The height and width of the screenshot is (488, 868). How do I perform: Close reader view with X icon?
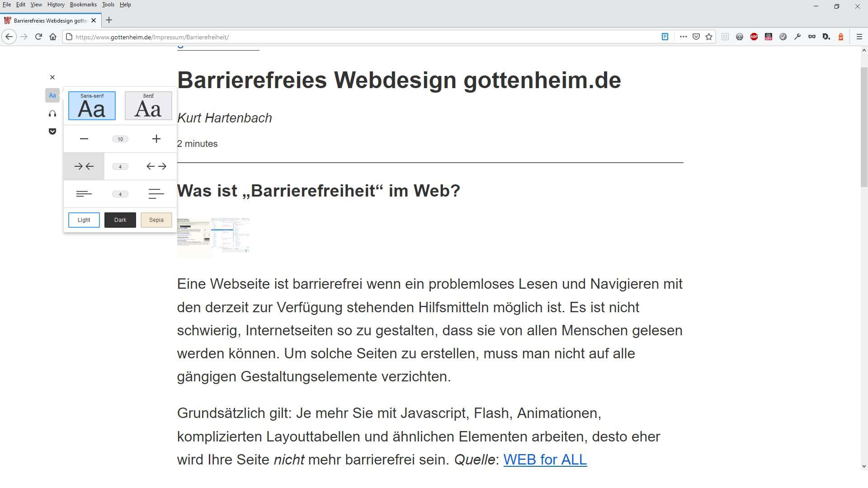point(52,77)
